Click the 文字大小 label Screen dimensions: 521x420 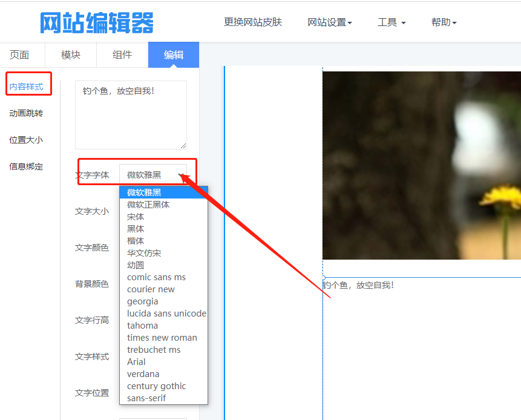tap(92, 211)
